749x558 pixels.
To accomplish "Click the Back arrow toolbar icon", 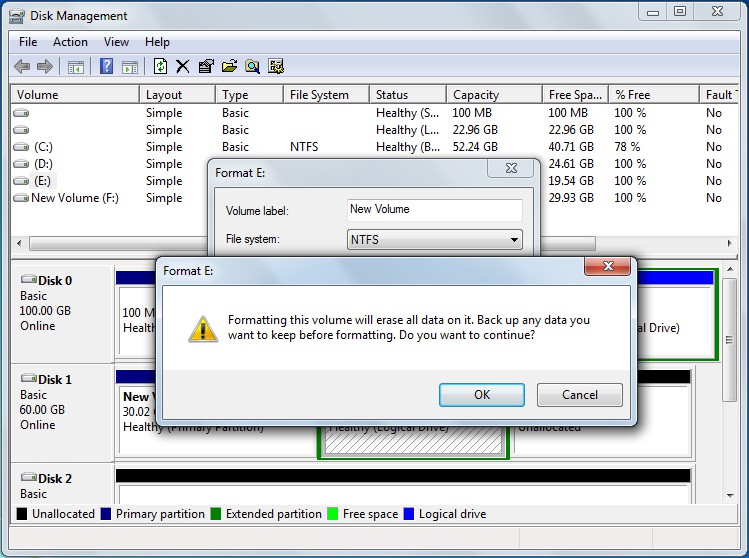I will click(22, 66).
